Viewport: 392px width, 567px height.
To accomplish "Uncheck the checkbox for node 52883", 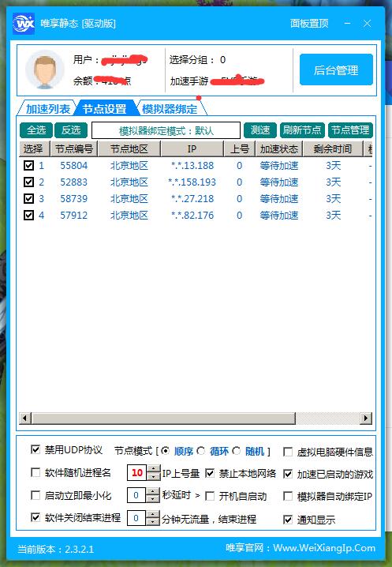I will [28, 182].
